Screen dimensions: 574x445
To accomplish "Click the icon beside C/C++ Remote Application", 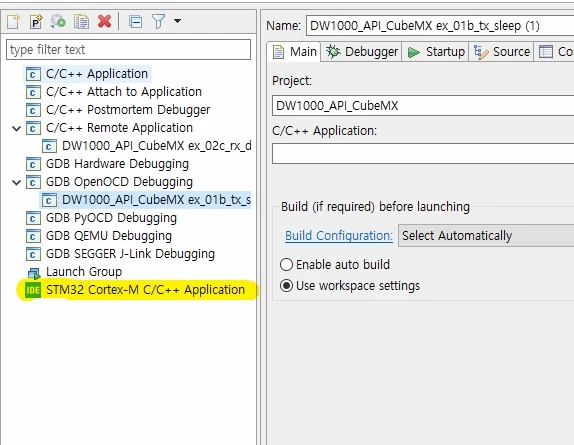I will tap(33, 128).
